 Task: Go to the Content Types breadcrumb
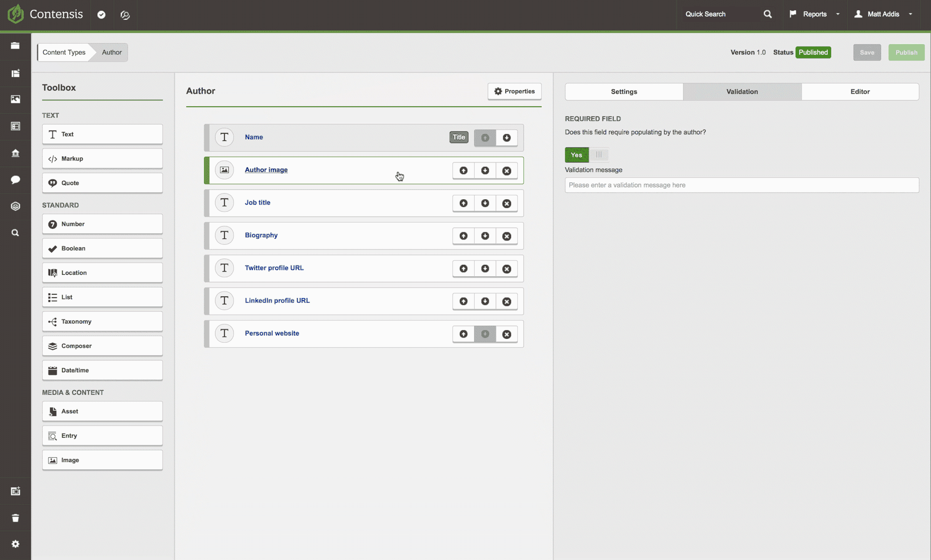click(64, 52)
